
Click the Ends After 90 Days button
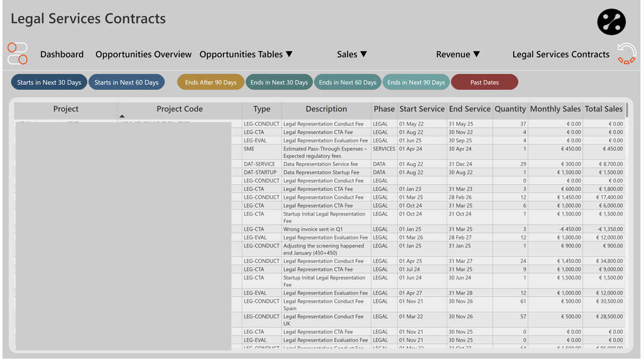pyautogui.click(x=210, y=82)
